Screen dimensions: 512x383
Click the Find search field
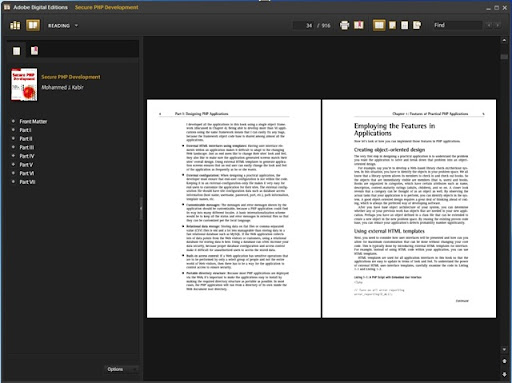[457, 25]
